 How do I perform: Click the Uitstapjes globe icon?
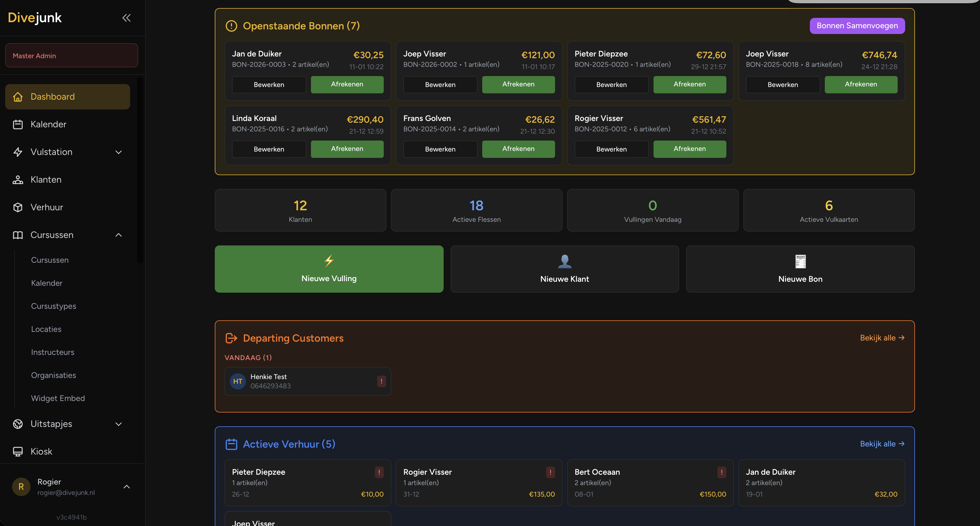pos(18,424)
